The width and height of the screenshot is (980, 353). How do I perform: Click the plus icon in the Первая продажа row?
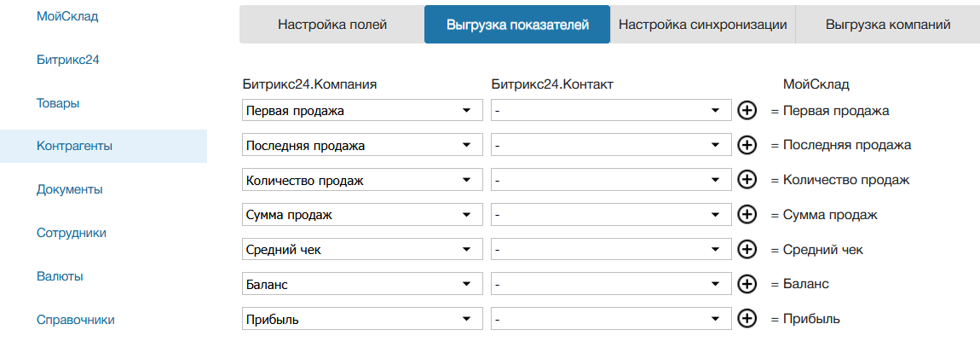click(x=747, y=110)
